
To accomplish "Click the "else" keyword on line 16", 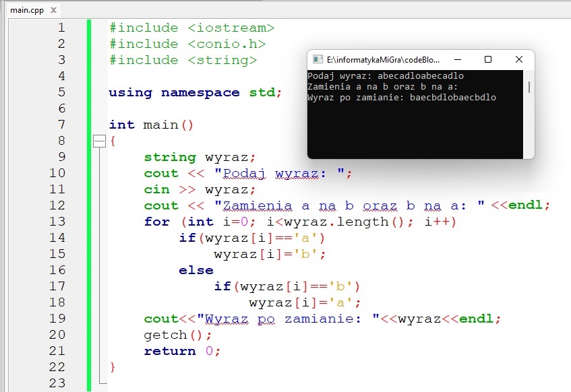I will [196, 271].
